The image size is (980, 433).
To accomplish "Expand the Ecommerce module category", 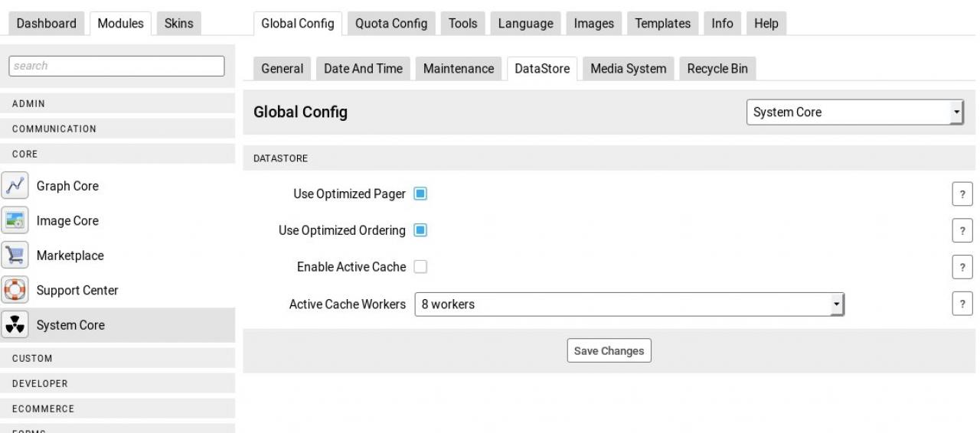I will [x=118, y=409].
